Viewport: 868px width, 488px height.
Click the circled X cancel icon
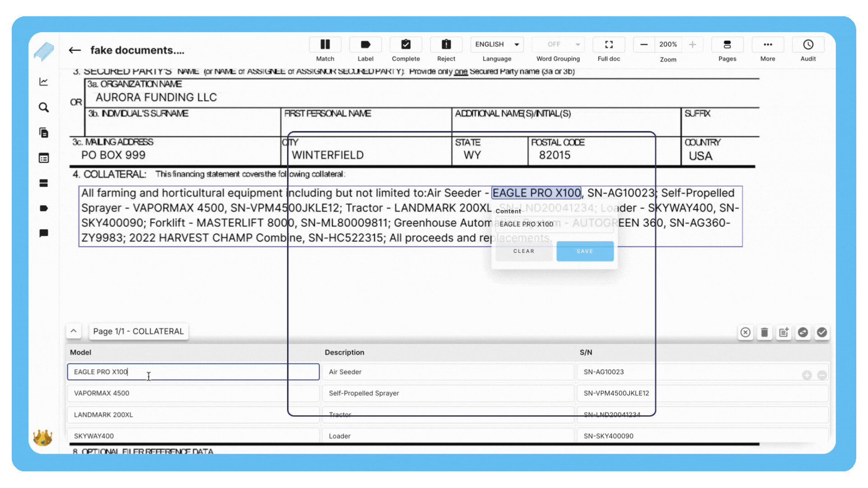(x=745, y=333)
